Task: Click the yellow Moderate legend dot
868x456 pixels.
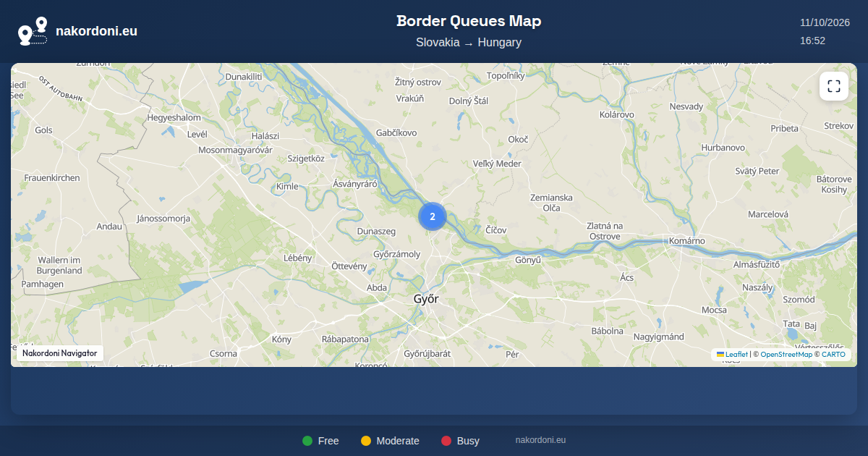Action: click(366, 441)
